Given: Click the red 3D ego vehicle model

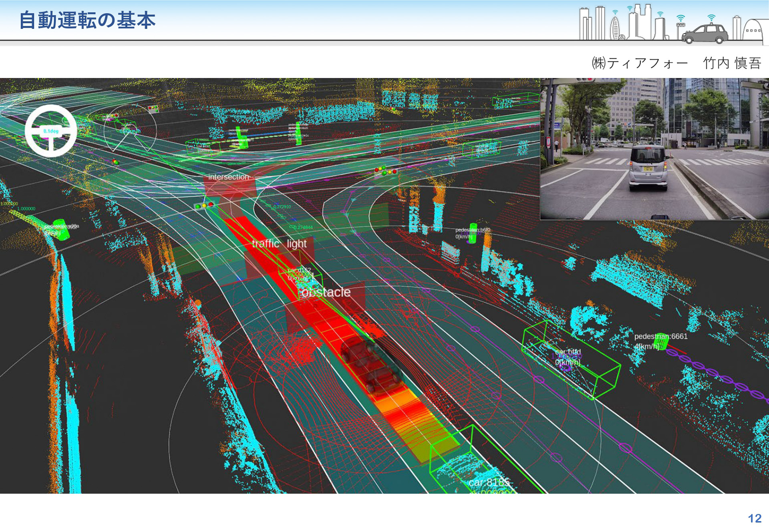Looking at the screenshot, I should [371, 365].
